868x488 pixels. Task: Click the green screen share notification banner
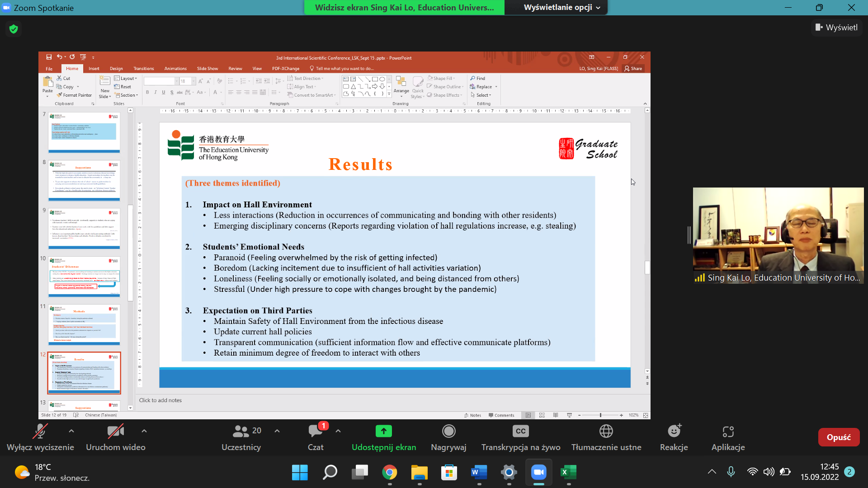[404, 7]
